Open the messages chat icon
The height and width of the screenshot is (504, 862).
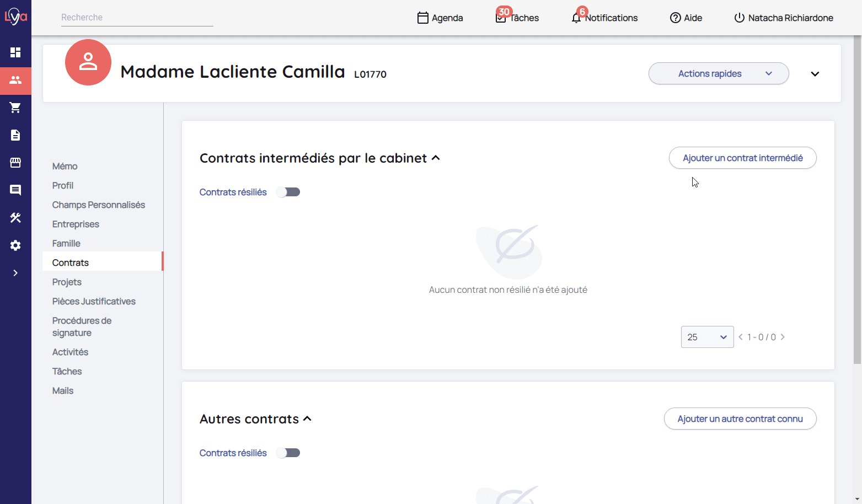coord(15,190)
